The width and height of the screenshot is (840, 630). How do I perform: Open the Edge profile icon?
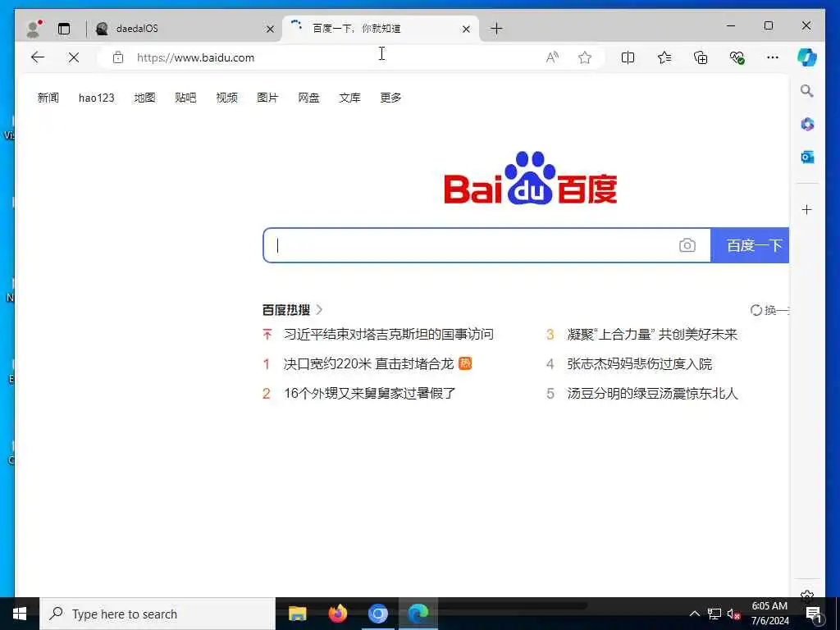point(34,29)
